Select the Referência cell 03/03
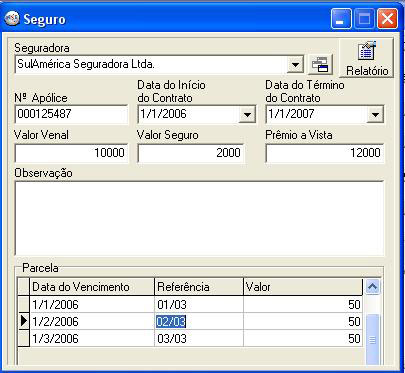The height and width of the screenshot is (373, 405). (199, 339)
